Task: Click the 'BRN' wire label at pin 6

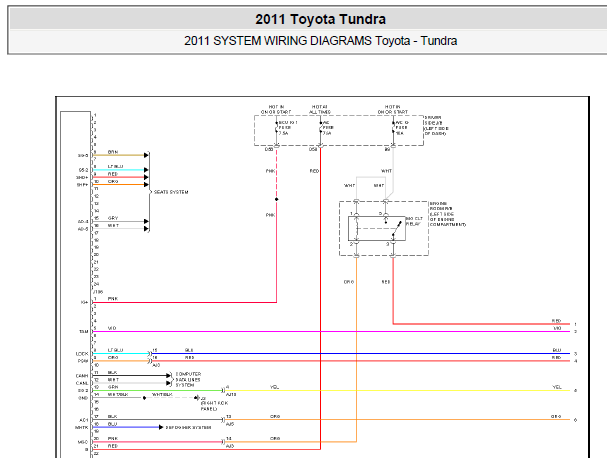Action: tap(113, 152)
